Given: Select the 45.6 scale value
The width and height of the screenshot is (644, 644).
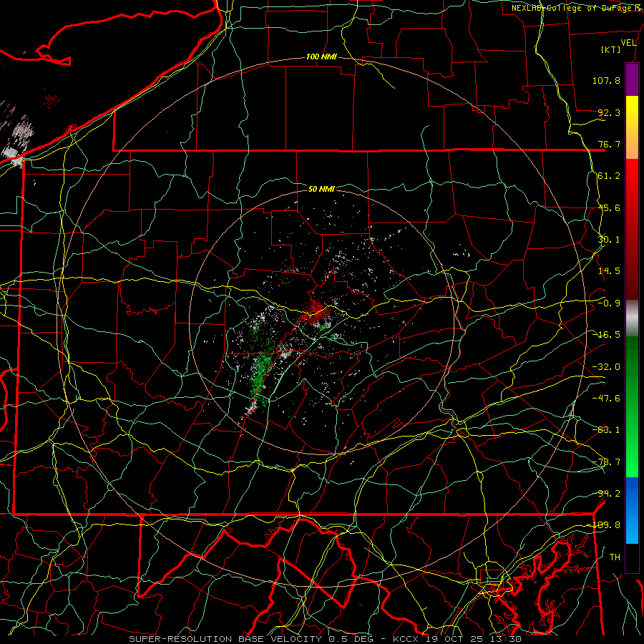Looking at the screenshot, I should [609, 208].
